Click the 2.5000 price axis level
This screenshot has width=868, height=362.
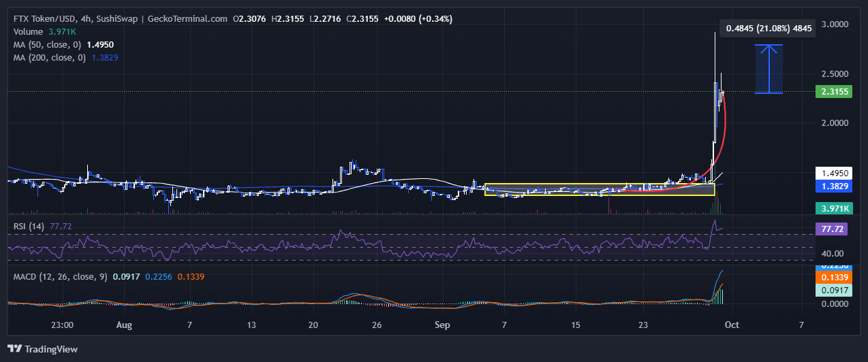pyautogui.click(x=835, y=73)
